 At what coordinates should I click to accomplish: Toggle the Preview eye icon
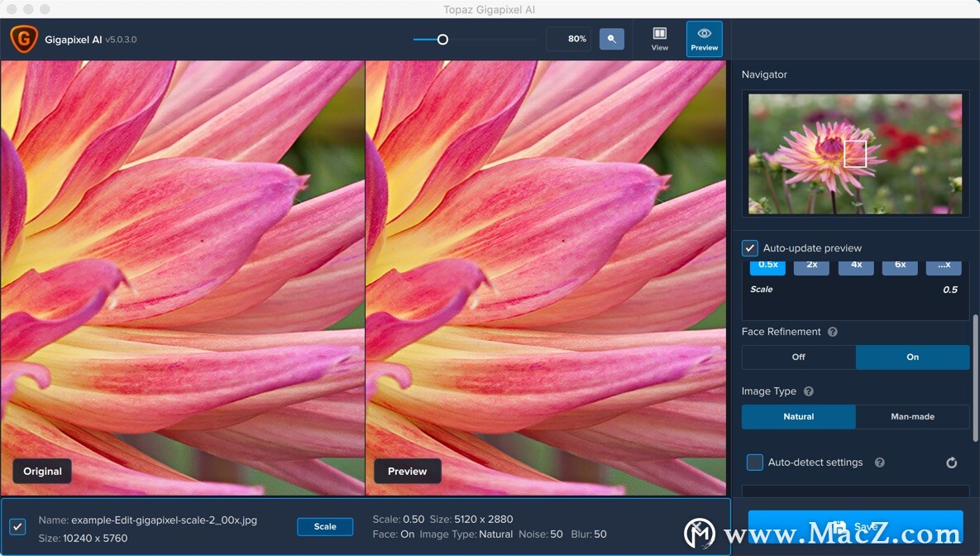pyautogui.click(x=704, y=34)
